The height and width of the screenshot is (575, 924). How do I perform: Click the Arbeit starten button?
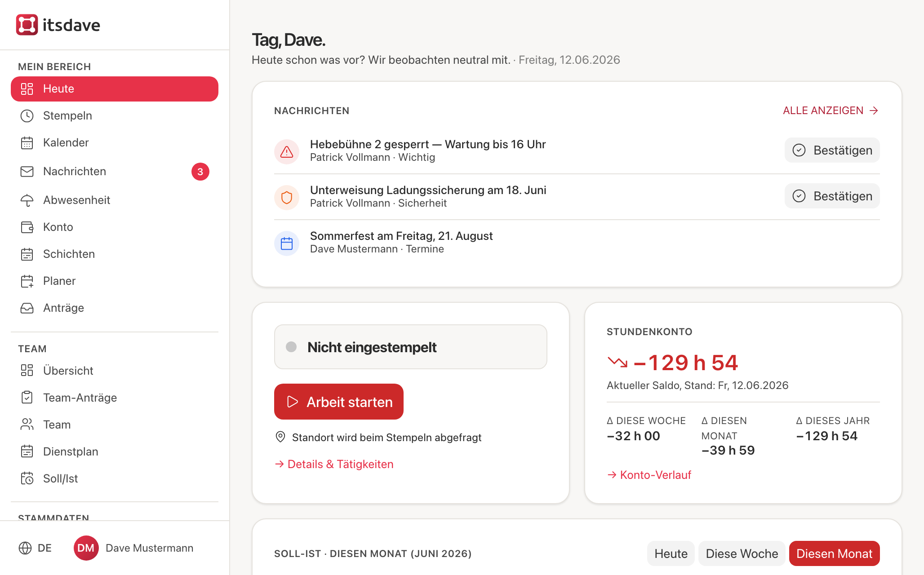click(339, 402)
